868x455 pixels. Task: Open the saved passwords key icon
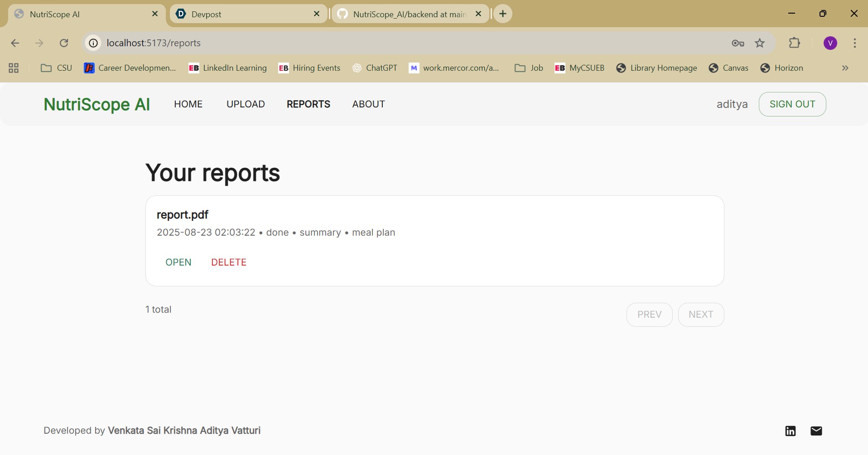pos(738,43)
